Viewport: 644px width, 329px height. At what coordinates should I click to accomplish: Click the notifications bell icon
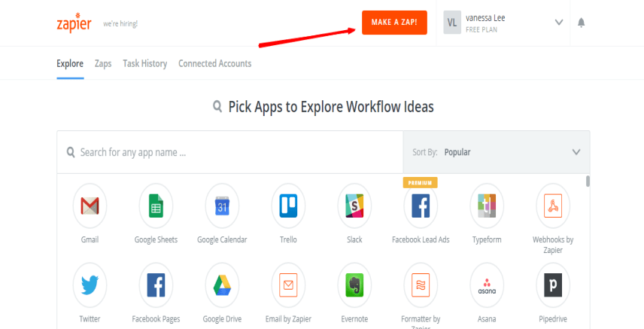tap(581, 23)
